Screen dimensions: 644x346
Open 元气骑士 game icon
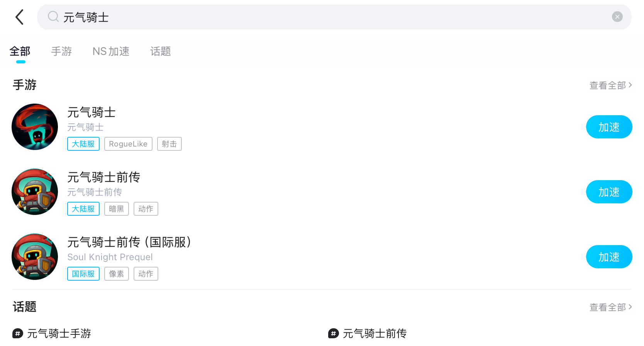click(35, 127)
